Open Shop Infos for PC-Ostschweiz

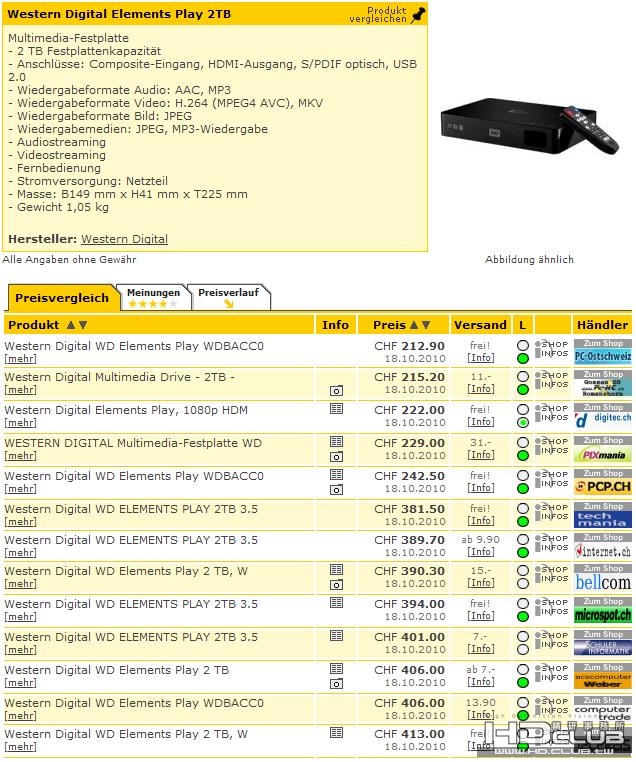(x=551, y=349)
